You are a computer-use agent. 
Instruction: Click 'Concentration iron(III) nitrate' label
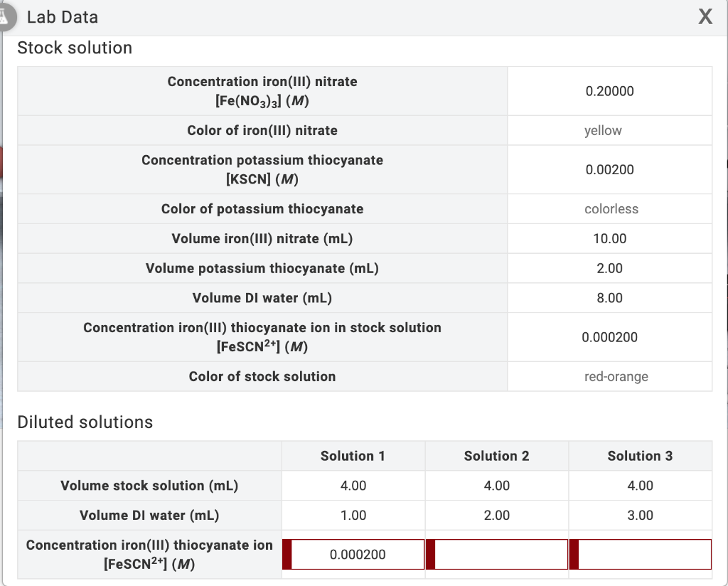click(x=262, y=82)
